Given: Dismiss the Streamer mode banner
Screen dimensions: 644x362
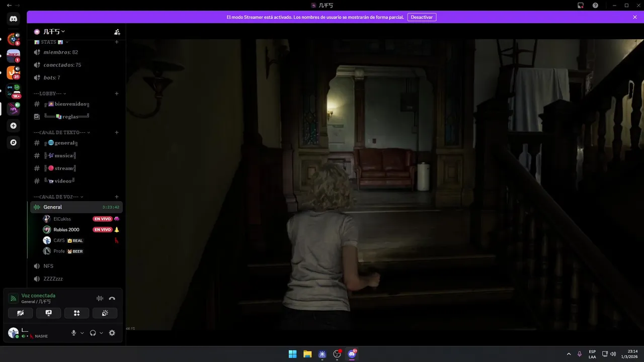Looking at the screenshot, I should 635,17.
